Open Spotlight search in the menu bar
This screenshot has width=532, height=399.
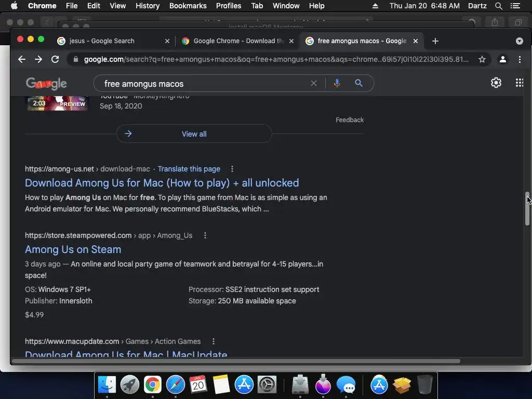pos(498,6)
